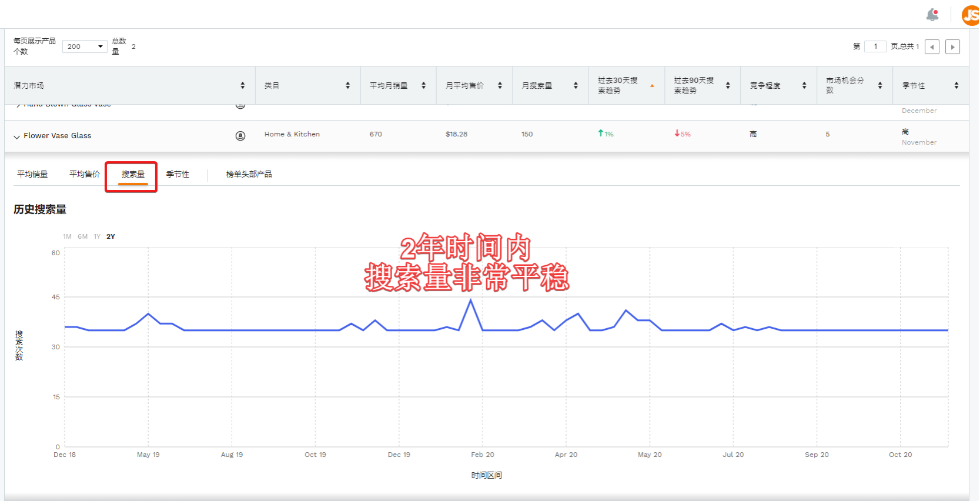
Task: Collapse the Flower Vase Glass row
Action: pos(16,136)
